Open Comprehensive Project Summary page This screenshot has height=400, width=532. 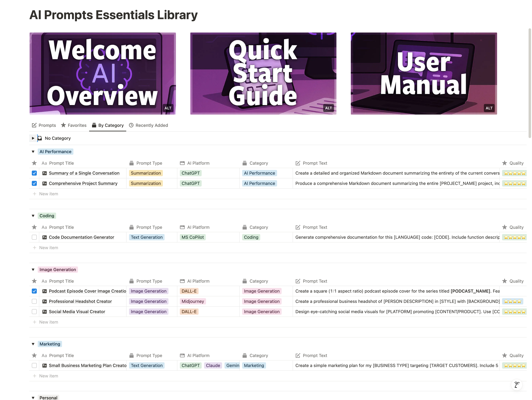(83, 183)
